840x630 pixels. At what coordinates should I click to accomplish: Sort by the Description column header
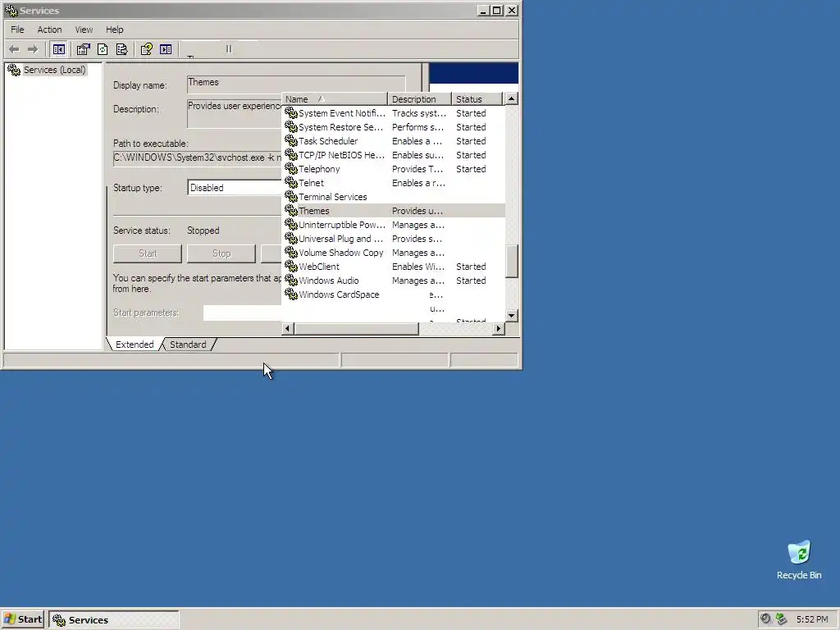click(x=419, y=99)
